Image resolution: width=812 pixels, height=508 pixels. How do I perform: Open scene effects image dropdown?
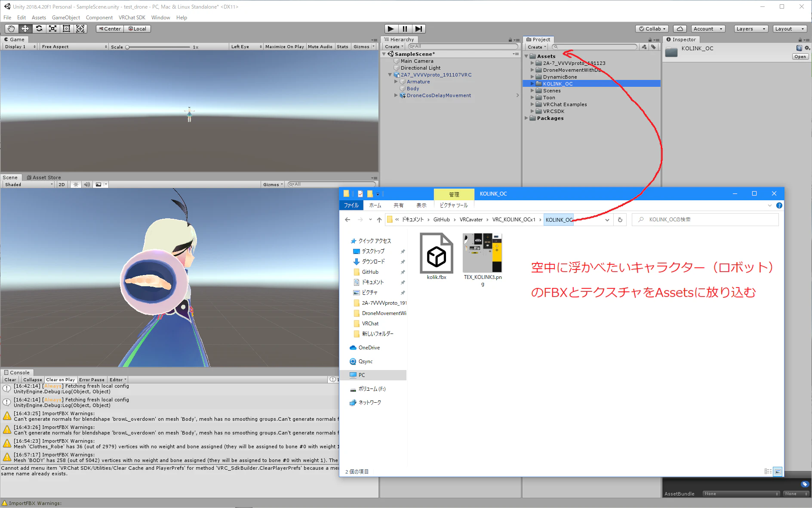point(101,184)
